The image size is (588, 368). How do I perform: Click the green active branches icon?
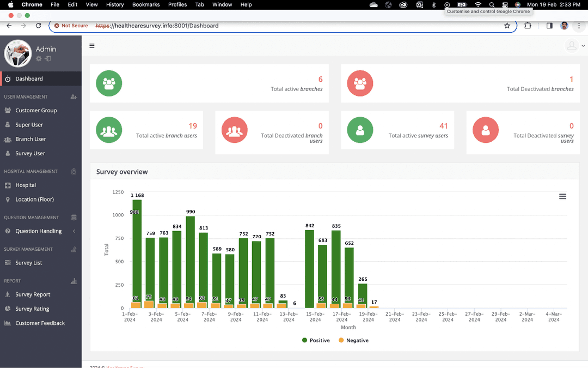(109, 83)
